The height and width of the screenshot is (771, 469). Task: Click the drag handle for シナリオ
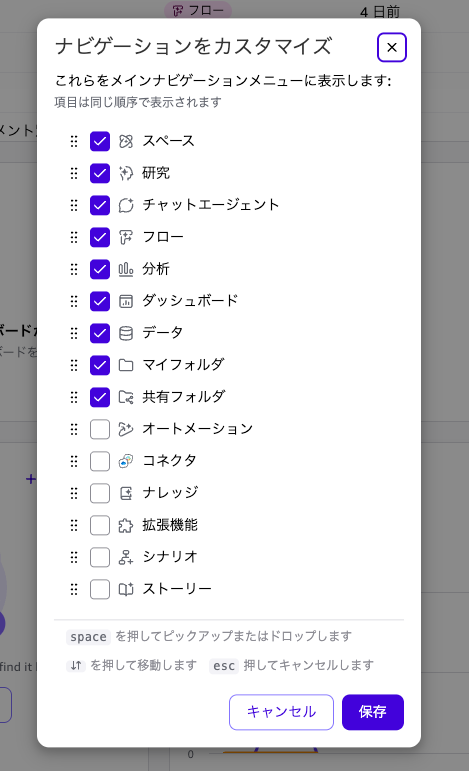pyautogui.click(x=74, y=558)
